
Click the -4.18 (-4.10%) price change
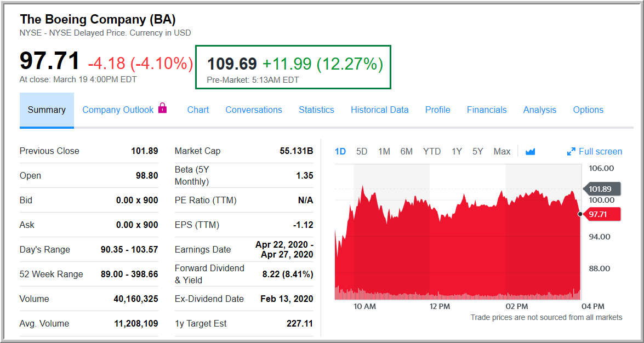(140, 63)
